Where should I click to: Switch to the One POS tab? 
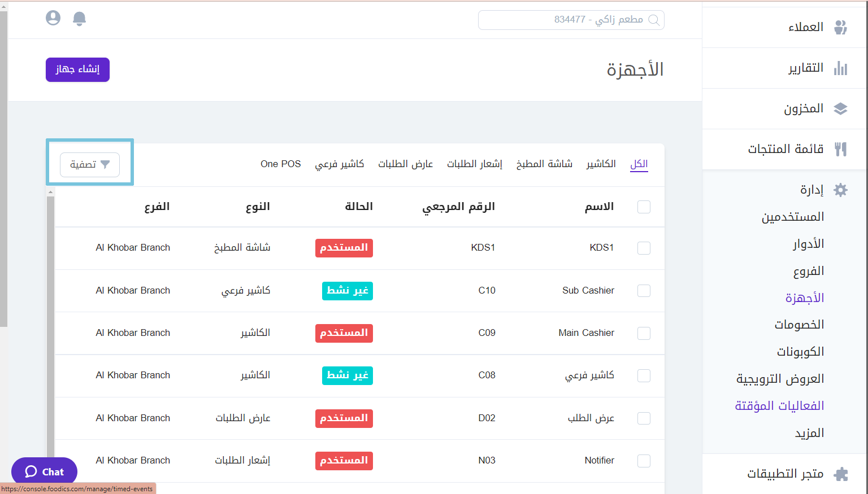[x=280, y=164]
